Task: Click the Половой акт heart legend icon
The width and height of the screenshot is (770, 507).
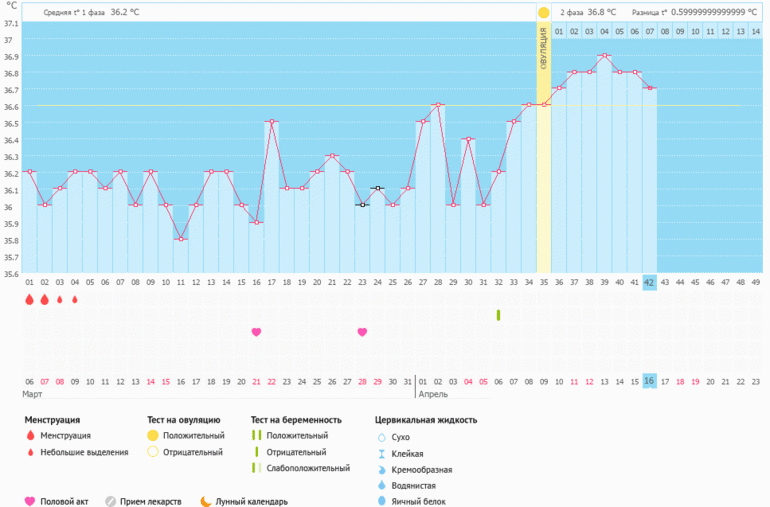Action: click(x=31, y=501)
